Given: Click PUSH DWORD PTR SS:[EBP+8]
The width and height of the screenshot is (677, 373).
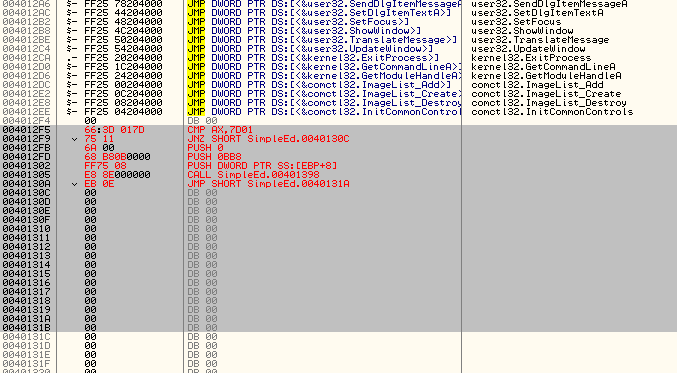Looking at the screenshot, I should coord(262,166).
